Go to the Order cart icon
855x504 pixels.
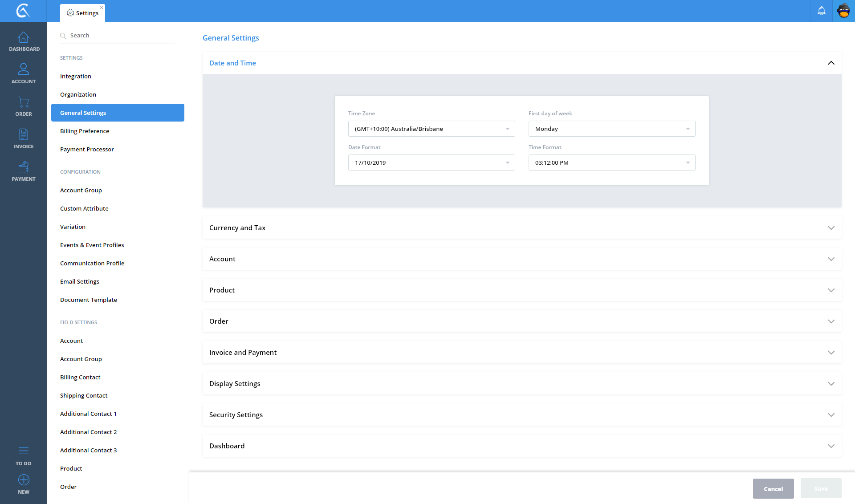24,102
